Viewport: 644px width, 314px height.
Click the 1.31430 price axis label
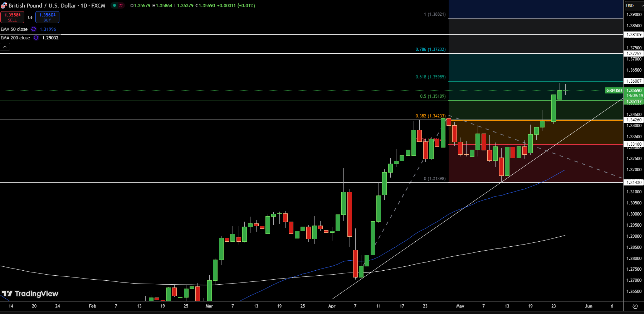(634, 183)
